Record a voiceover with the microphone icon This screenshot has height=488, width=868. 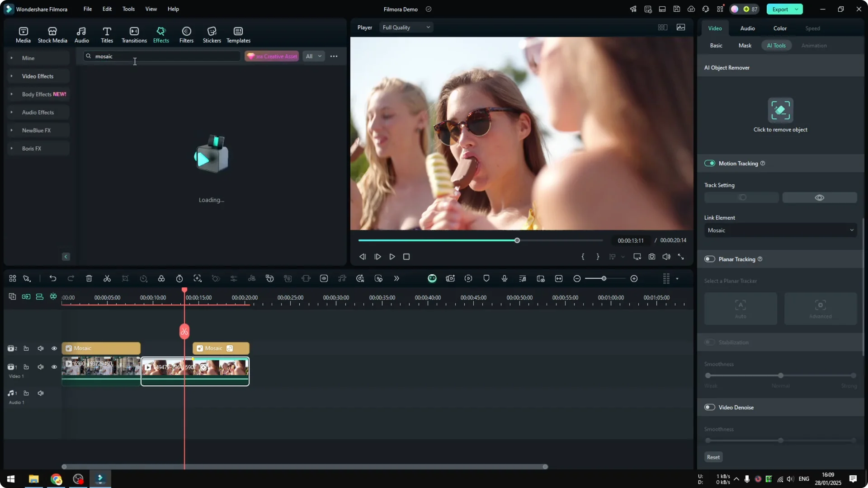coord(504,278)
